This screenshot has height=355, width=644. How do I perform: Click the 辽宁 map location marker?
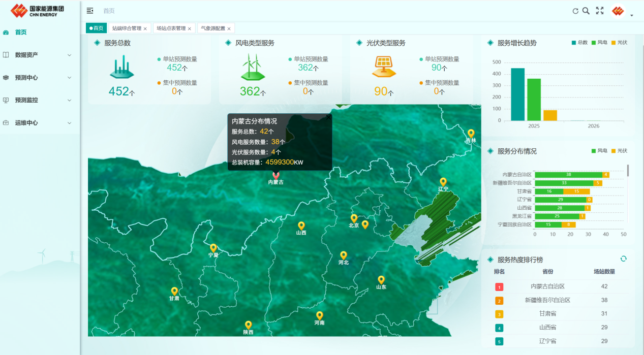443,182
